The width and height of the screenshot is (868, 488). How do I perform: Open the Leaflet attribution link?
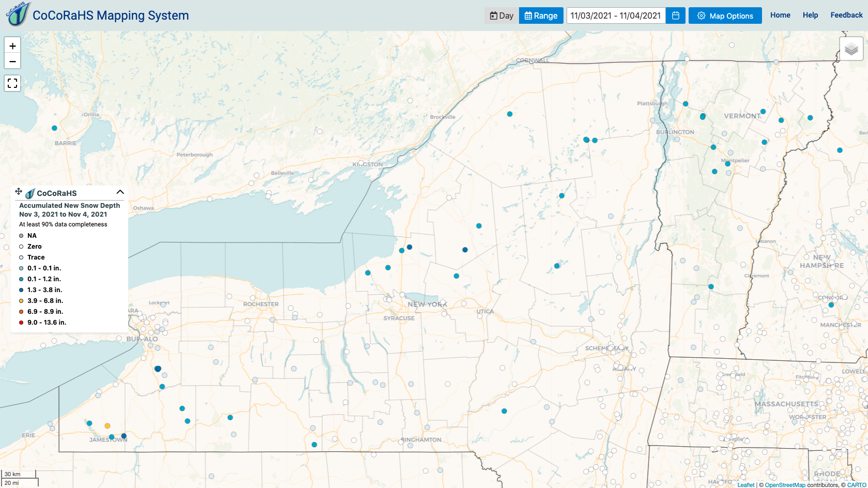(x=745, y=485)
